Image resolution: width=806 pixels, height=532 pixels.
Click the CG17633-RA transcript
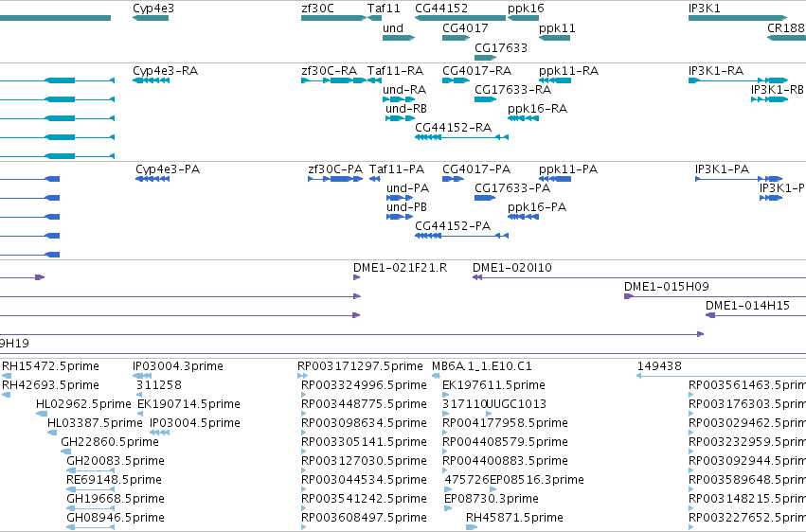[486, 99]
